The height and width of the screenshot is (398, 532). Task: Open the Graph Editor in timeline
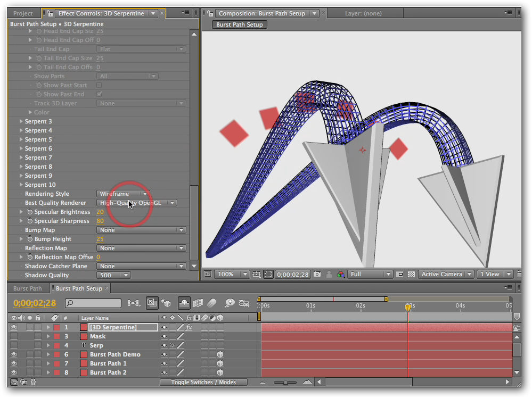point(244,303)
